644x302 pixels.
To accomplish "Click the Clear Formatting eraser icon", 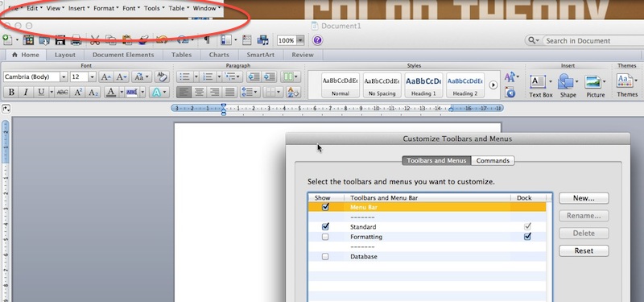I will [162, 77].
